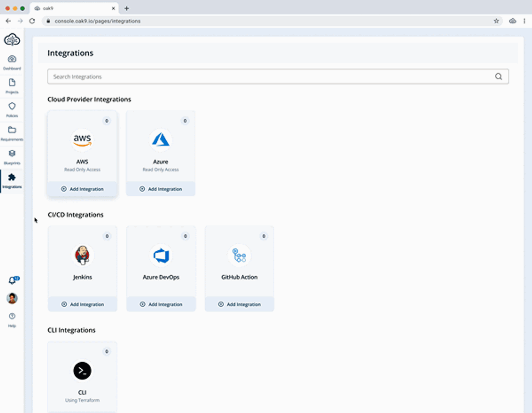Click the GitHub Action count badge
The width and height of the screenshot is (532, 413).
point(264,236)
